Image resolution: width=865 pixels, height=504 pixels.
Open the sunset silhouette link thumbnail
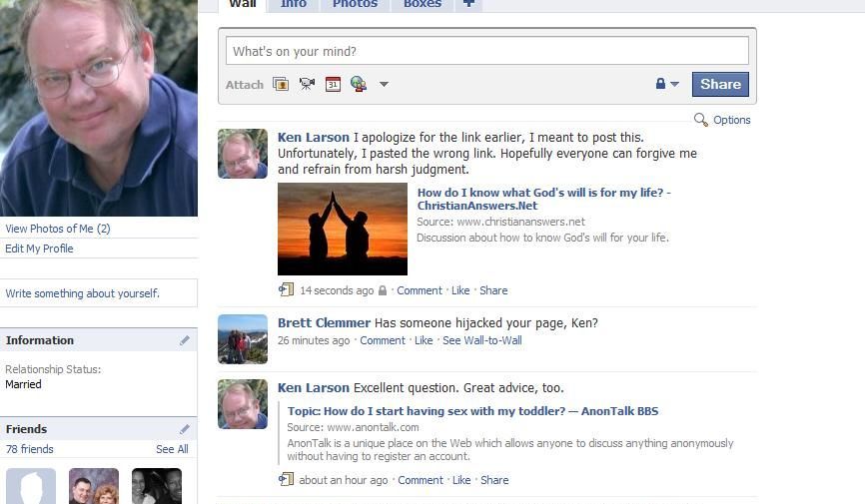point(343,229)
